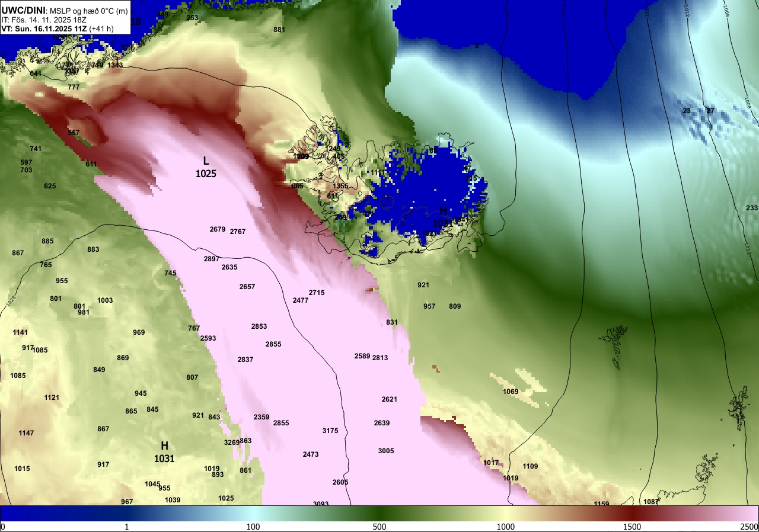The height and width of the screenshot is (532, 759).
Task: Click the valid time line 'VT: Sun. 16.11.2025 11Z'
Action: [44, 28]
